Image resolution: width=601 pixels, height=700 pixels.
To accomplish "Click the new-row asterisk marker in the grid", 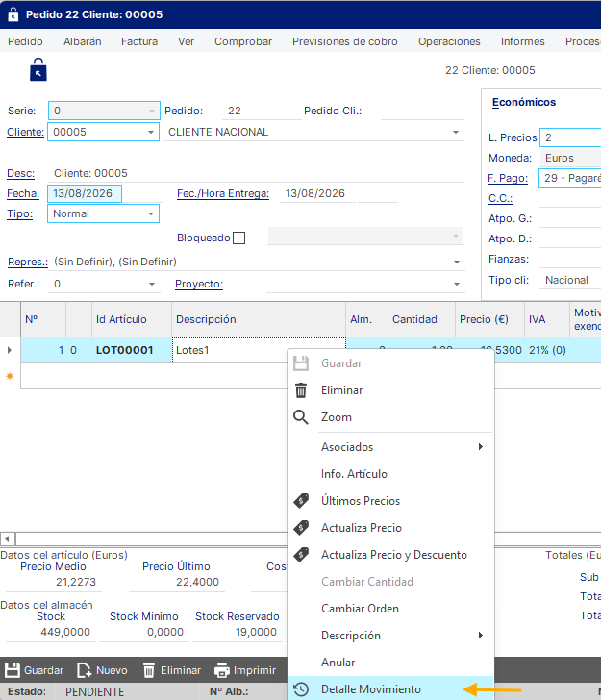I will pos(10,376).
